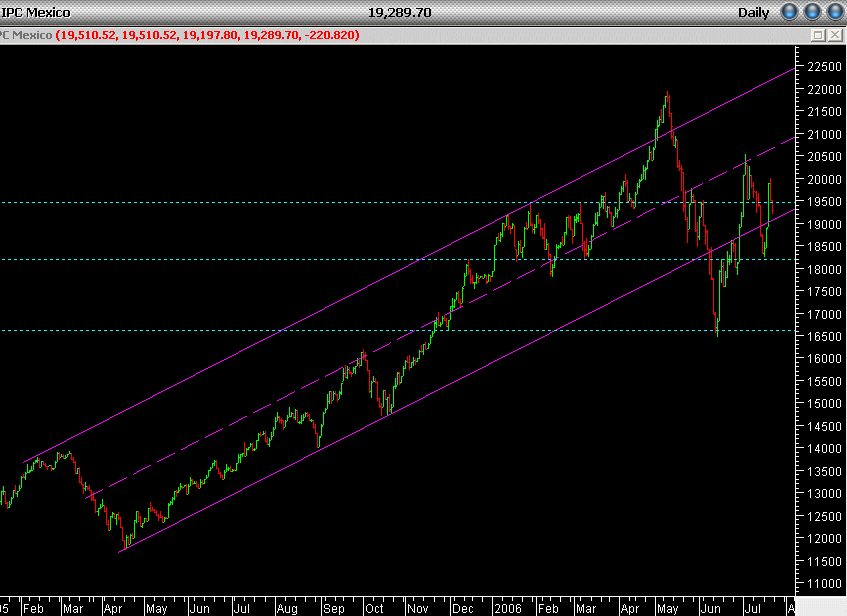
Task: Close the IPC Mexico chart panel
Action: point(835,35)
